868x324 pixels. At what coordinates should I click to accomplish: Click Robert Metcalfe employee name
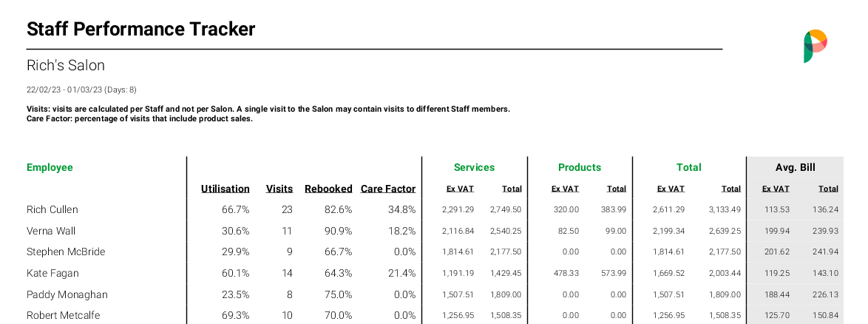[x=62, y=315]
